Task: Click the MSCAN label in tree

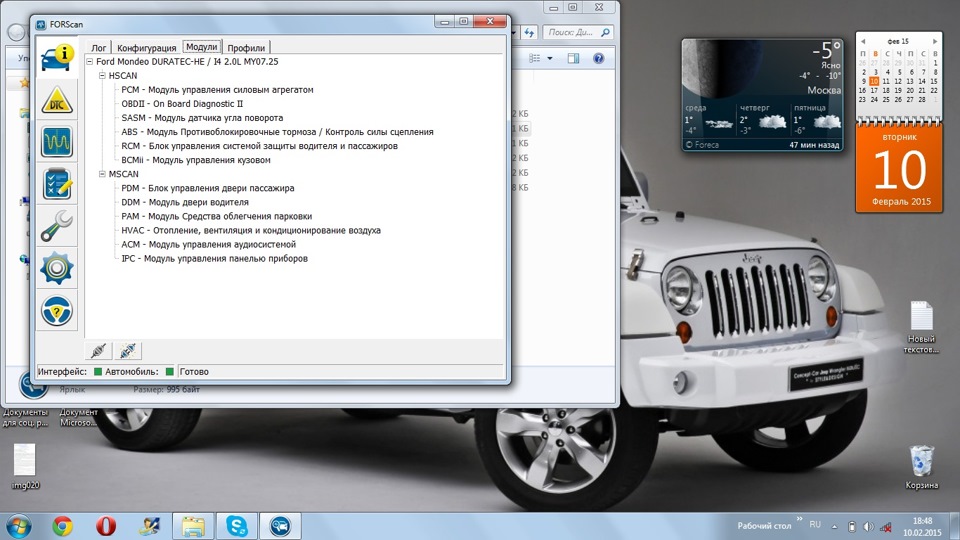Action: tap(124, 174)
